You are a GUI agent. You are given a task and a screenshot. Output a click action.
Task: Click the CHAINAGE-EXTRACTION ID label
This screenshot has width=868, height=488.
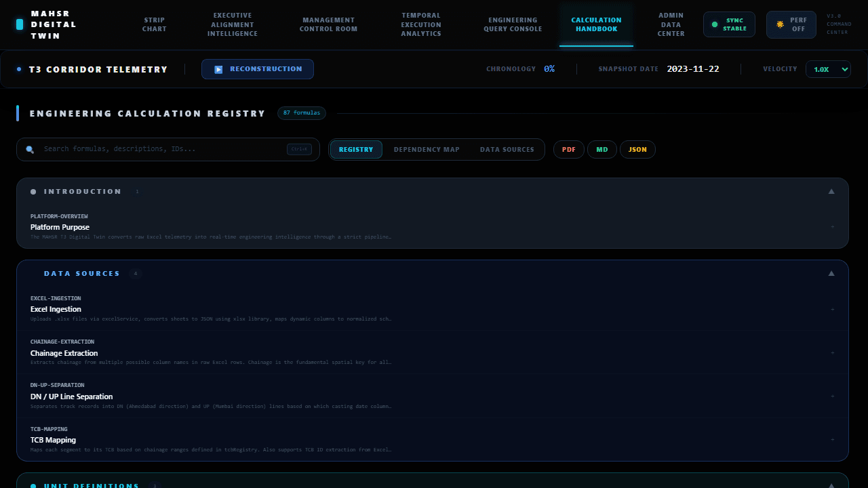click(x=62, y=342)
